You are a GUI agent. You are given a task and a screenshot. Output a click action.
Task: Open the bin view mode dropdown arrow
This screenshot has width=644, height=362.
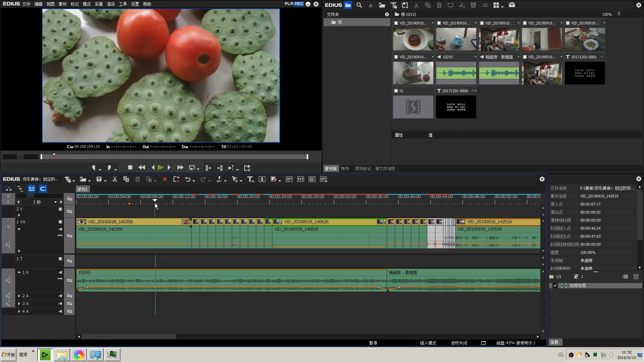point(502,6)
